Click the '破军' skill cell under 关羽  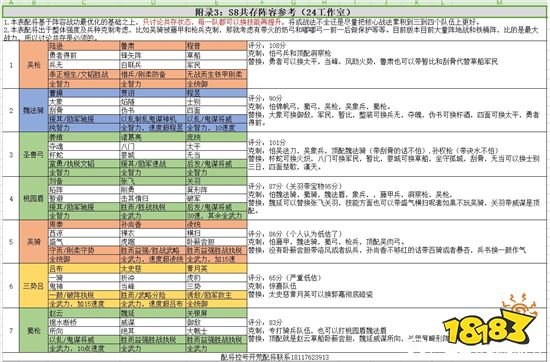point(216,198)
